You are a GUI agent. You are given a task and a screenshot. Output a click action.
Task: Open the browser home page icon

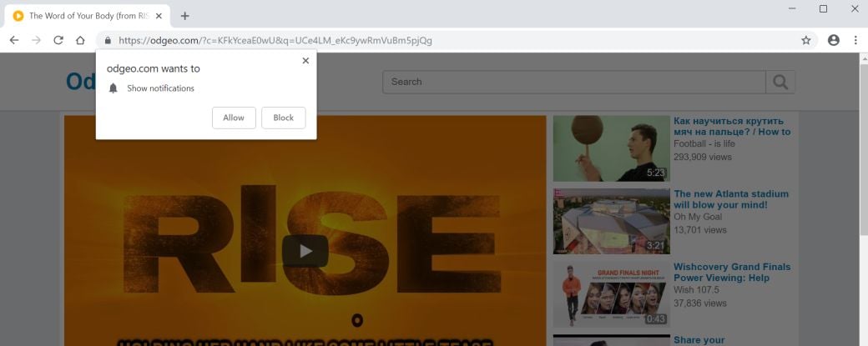pos(80,40)
